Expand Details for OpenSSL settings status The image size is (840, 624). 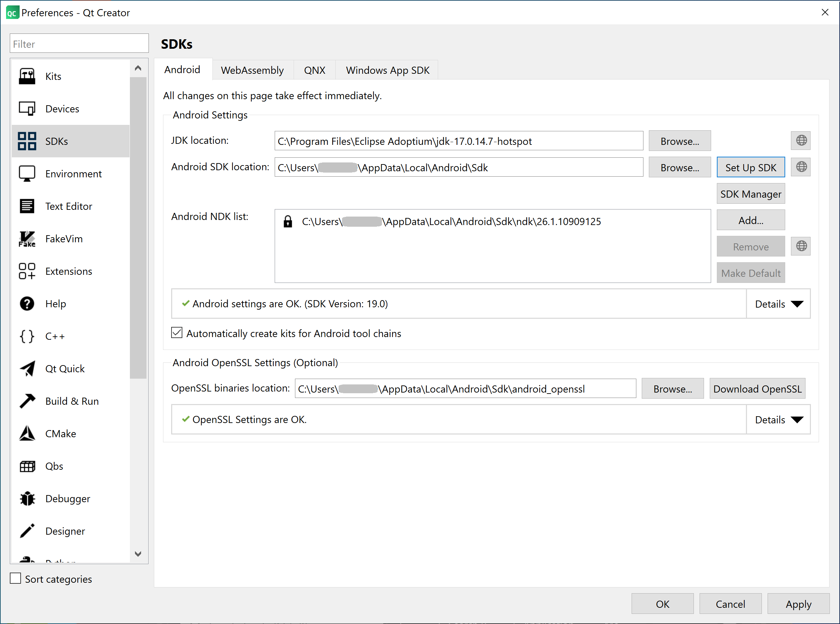(778, 420)
